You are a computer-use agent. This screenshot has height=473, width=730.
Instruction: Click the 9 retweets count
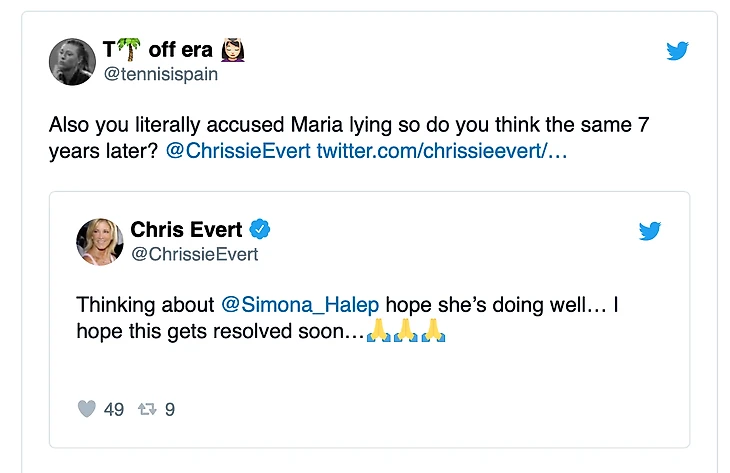tap(170, 409)
